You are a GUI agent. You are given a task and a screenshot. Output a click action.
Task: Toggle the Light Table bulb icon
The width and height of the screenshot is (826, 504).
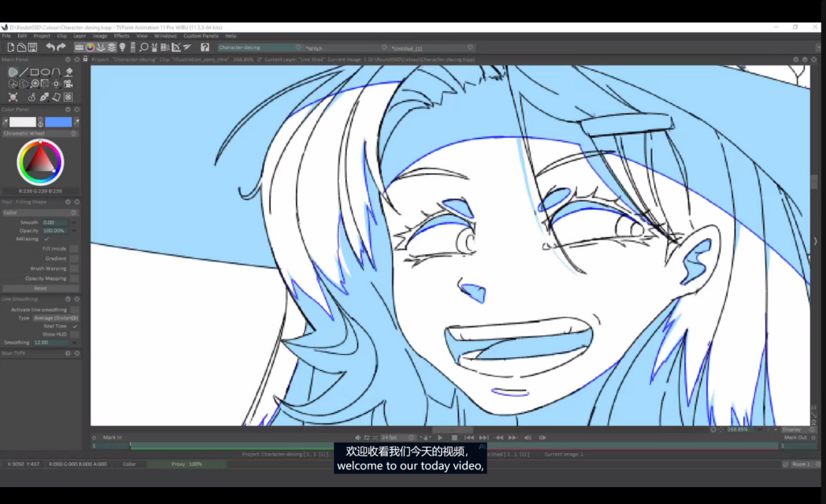[x=123, y=48]
